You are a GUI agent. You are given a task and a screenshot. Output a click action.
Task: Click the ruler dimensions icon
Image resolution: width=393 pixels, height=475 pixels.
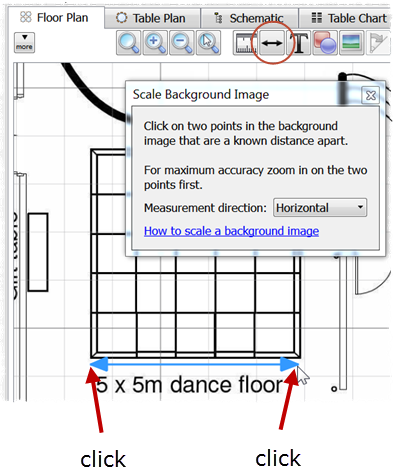coord(245,43)
